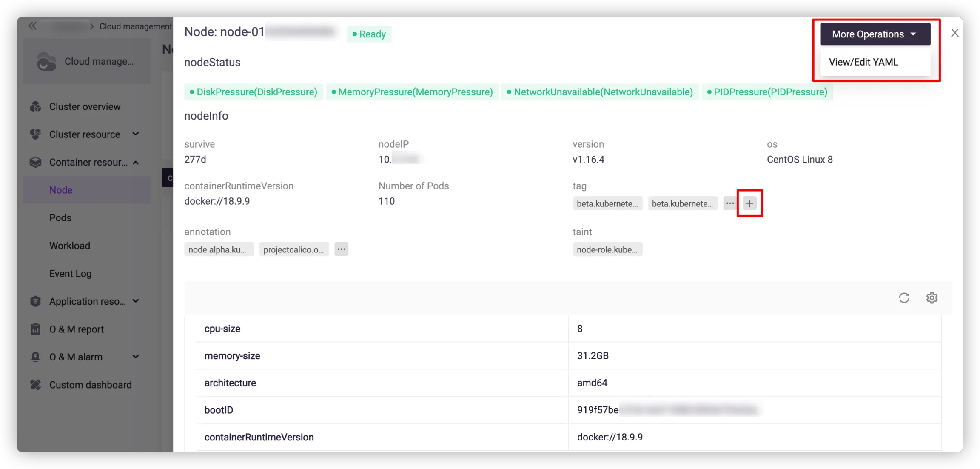The image size is (980, 469).
Task: Click the Cluster overview icon
Action: (x=36, y=106)
